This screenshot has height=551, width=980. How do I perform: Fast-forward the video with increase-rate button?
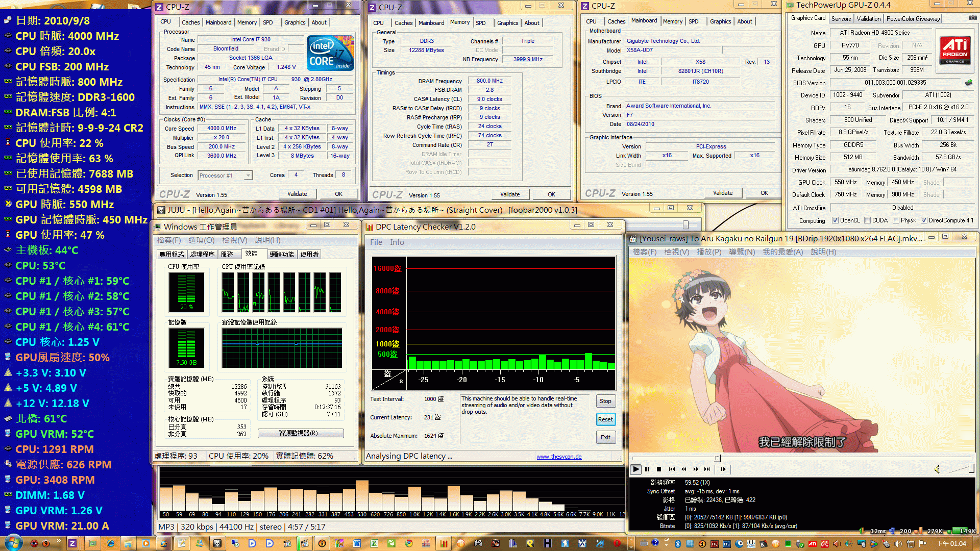(x=696, y=469)
